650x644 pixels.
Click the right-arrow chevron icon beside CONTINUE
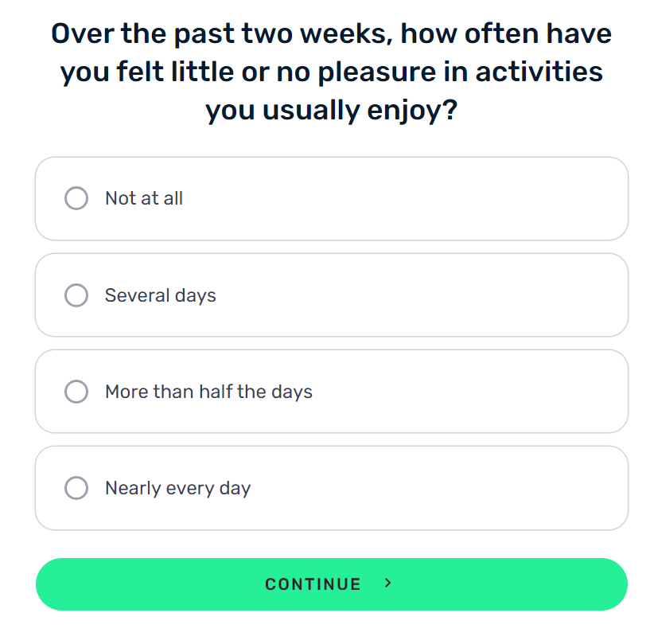[387, 583]
